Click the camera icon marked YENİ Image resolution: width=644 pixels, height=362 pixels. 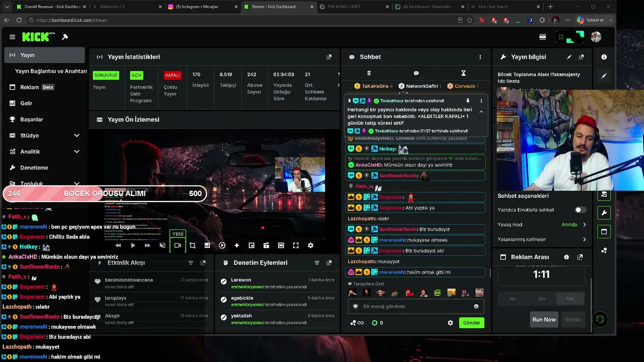click(178, 245)
